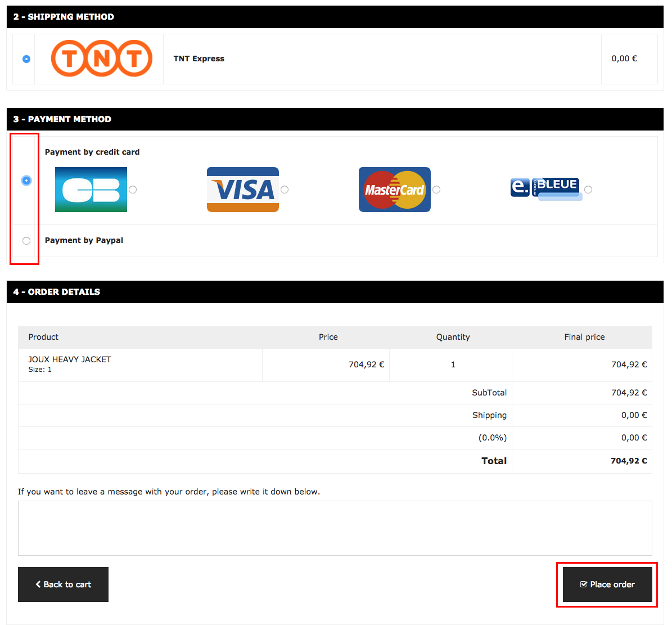The width and height of the screenshot is (672, 625).
Task: Select TNT Express shipping radio button
Action: pos(26,59)
